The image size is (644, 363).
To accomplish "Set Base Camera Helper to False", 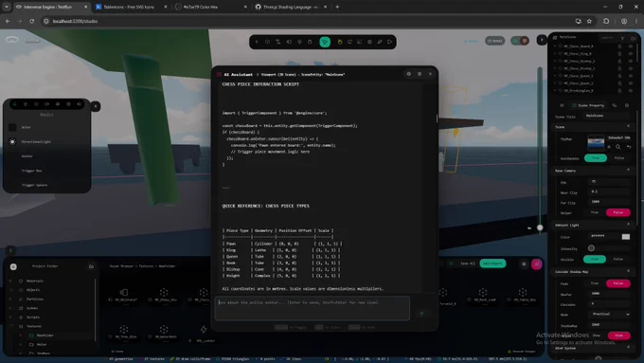I will (618, 212).
